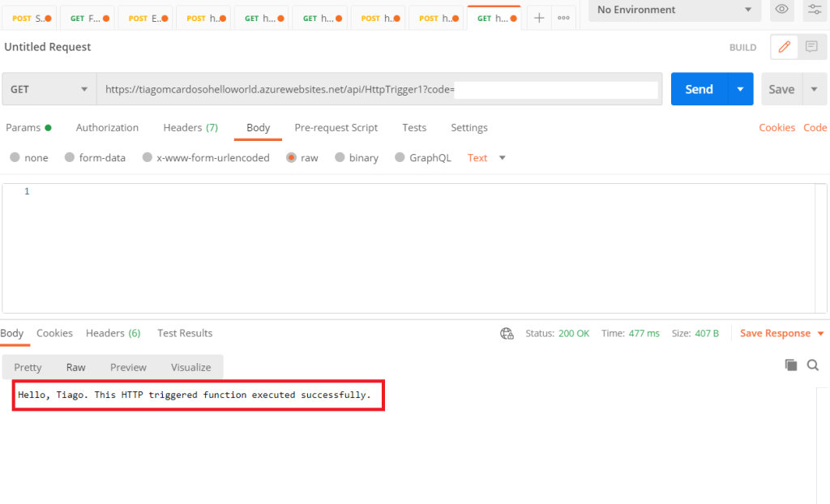Screen dimensions: 830x504
Task: Choose the form-data radio option
Action: [x=70, y=158]
